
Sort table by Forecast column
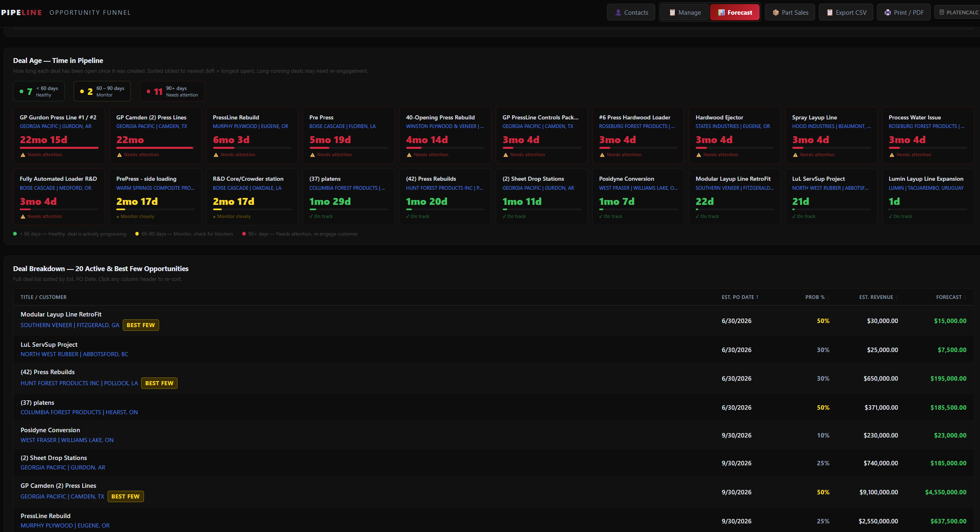(951, 297)
